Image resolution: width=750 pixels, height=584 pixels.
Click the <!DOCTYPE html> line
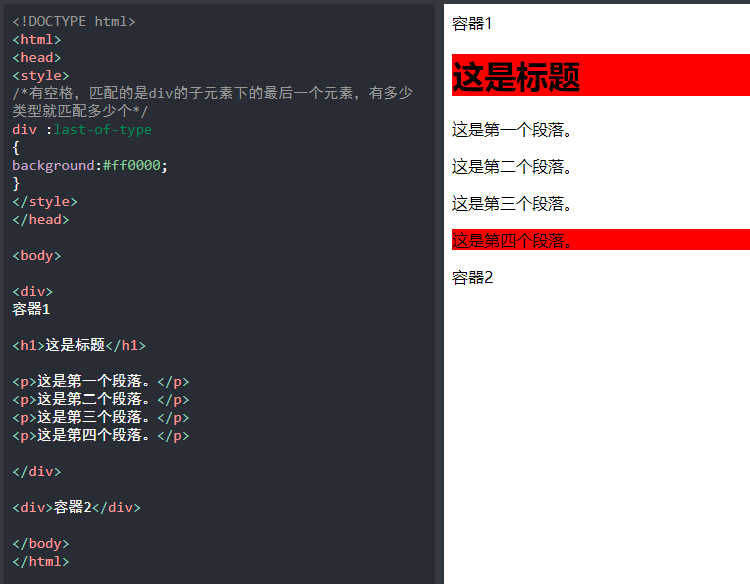74,22
